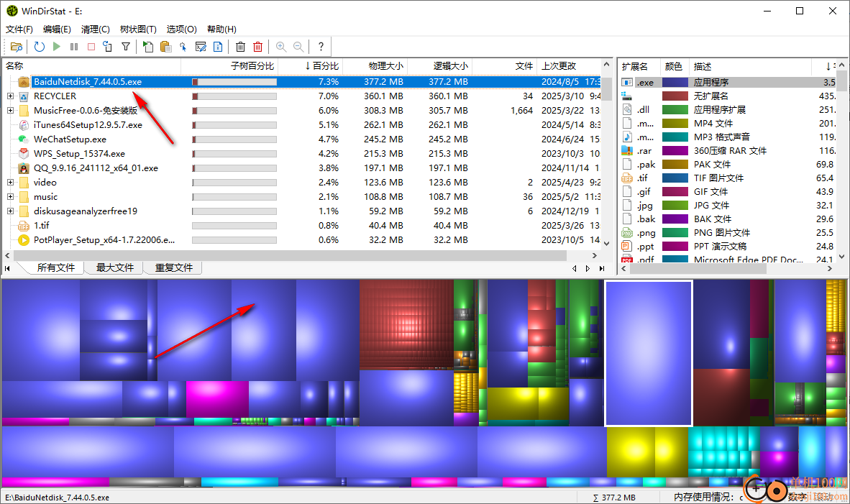Expand the diskusageanalyzerfree19 folder node

(x=10, y=211)
